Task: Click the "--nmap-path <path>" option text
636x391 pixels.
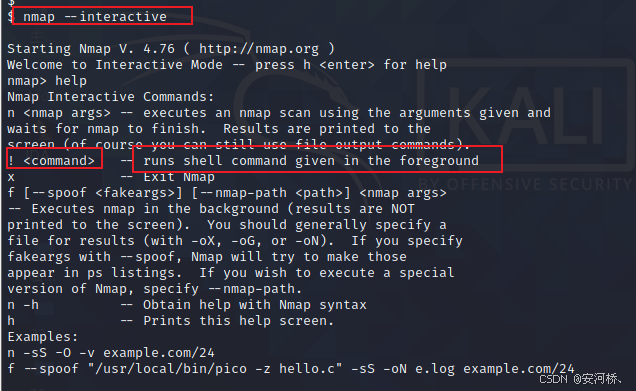Action: tap(271, 193)
